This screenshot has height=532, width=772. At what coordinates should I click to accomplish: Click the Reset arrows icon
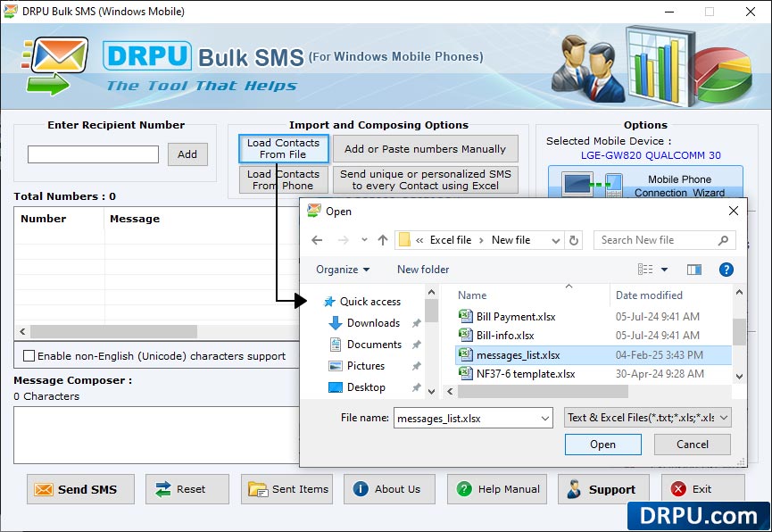(x=163, y=489)
